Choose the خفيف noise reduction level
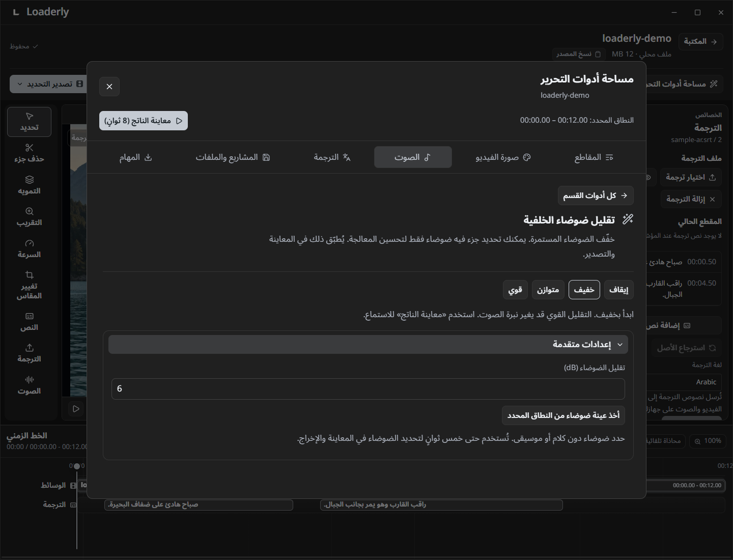733x560 pixels. 584,290
